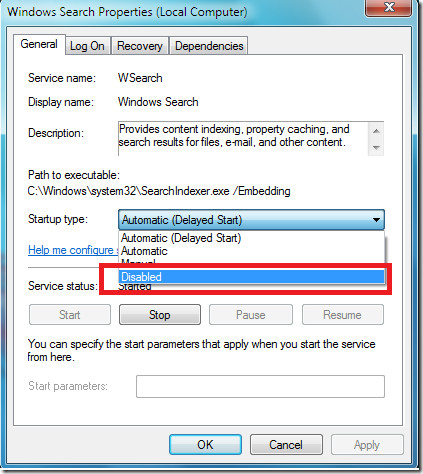Choose Automatic startup type option

tap(251, 251)
